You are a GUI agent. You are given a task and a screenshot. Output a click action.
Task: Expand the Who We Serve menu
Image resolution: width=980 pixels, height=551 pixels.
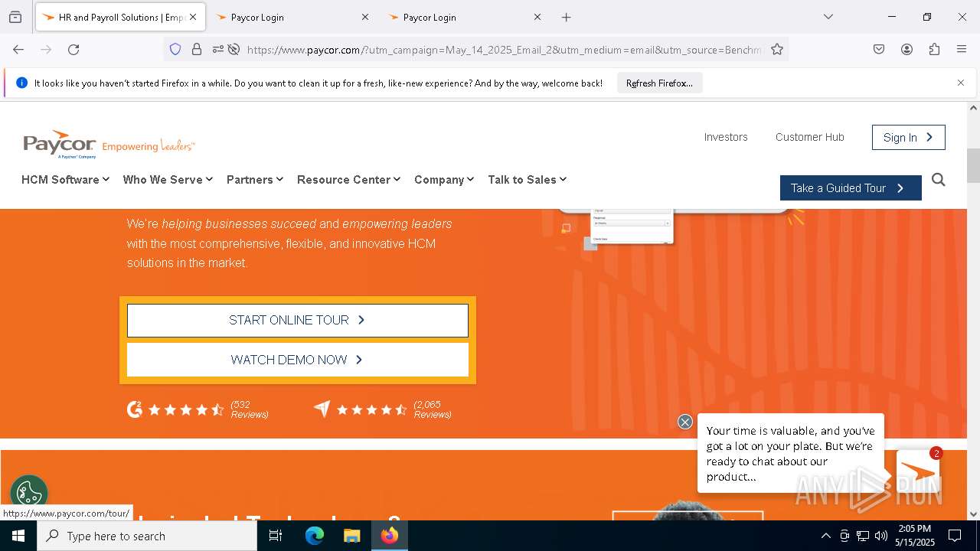point(168,179)
